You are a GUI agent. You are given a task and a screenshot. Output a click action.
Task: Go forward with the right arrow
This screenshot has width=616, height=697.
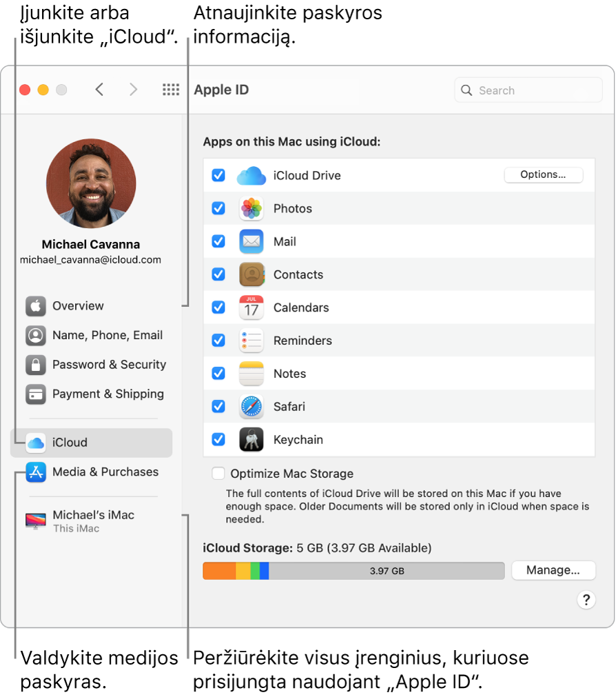click(133, 90)
